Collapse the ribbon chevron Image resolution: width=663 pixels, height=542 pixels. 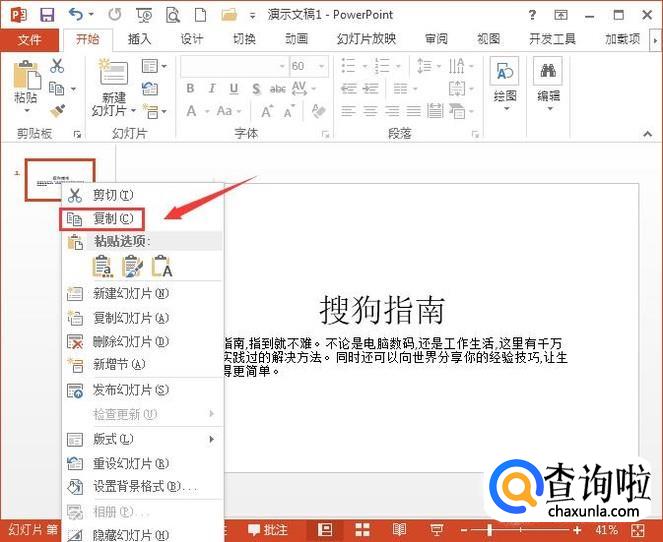[x=647, y=134]
